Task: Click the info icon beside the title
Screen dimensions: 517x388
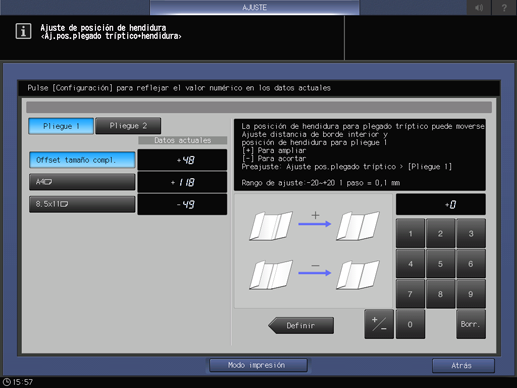Action: tap(23, 31)
